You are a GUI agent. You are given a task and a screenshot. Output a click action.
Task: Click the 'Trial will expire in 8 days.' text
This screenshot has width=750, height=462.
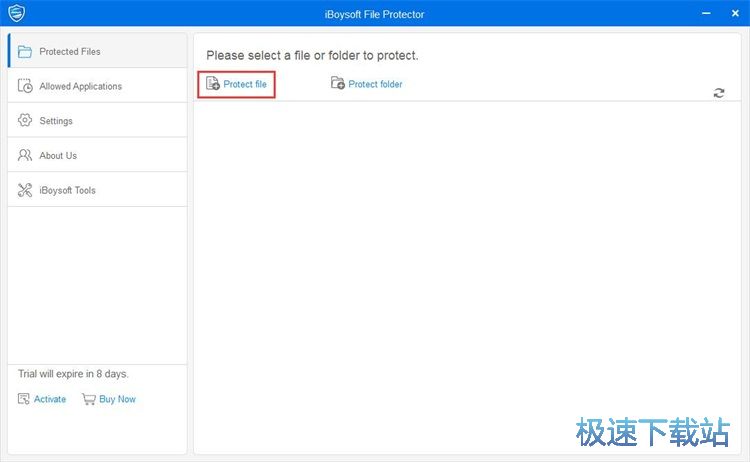pos(73,374)
